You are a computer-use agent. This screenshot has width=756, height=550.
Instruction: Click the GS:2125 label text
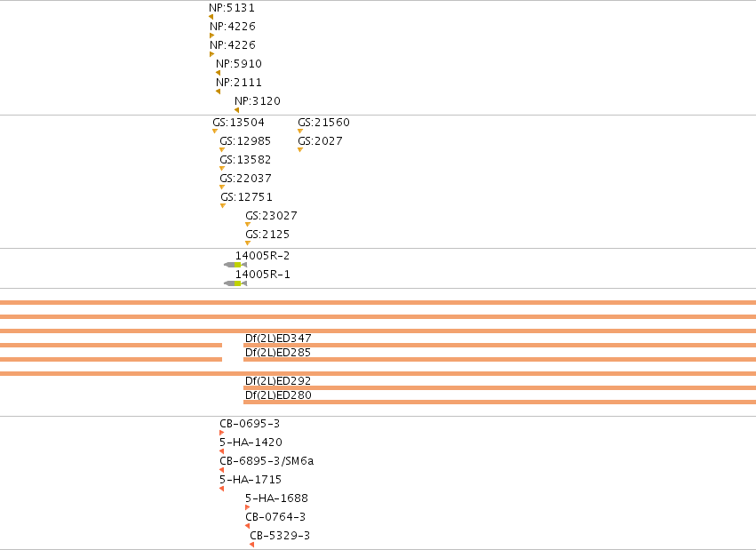267,235
